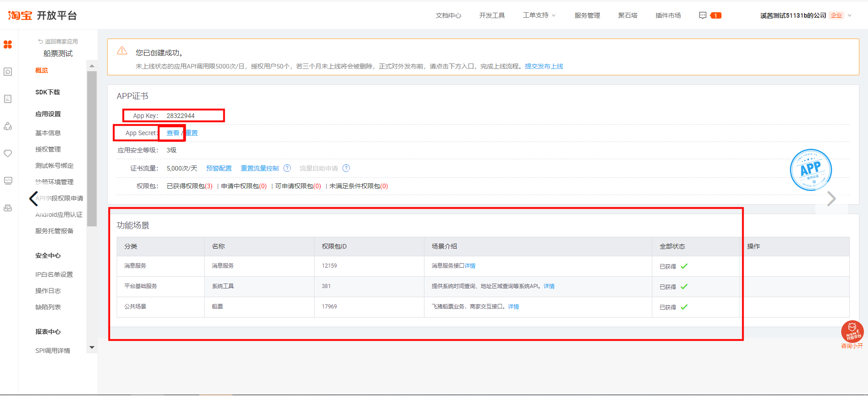Open the code-monitor icon in the left rail
The width and height of the screenshot is (868, 396).
point(8,181)
